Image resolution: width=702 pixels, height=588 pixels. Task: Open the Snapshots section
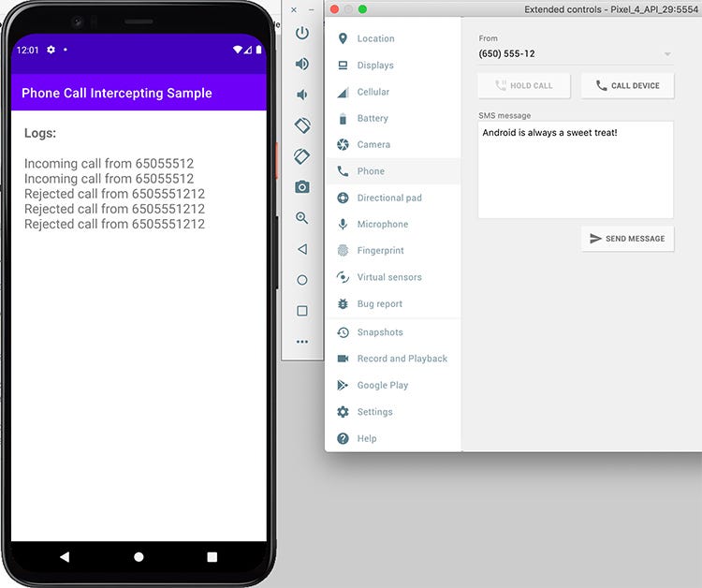click(x=393, y=332)
